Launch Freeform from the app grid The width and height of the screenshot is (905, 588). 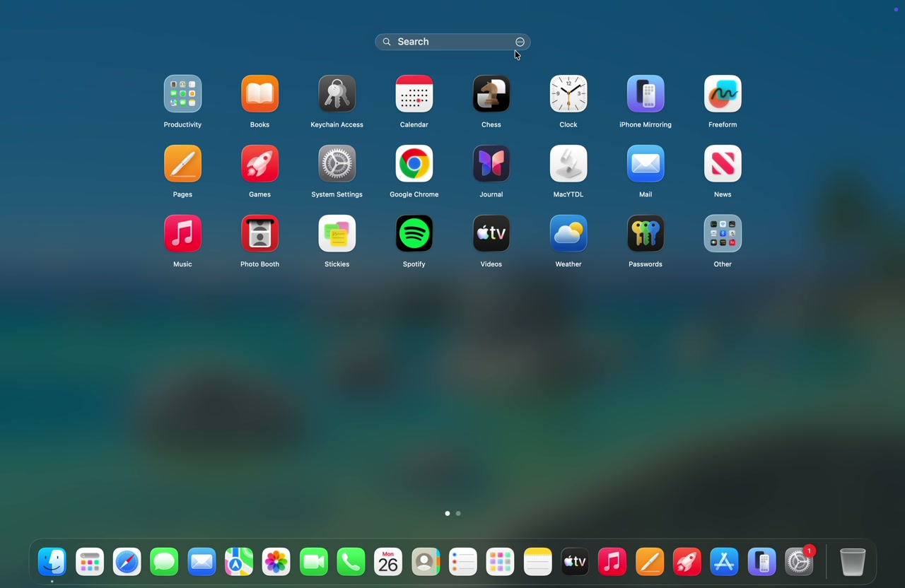coord(723,94)
